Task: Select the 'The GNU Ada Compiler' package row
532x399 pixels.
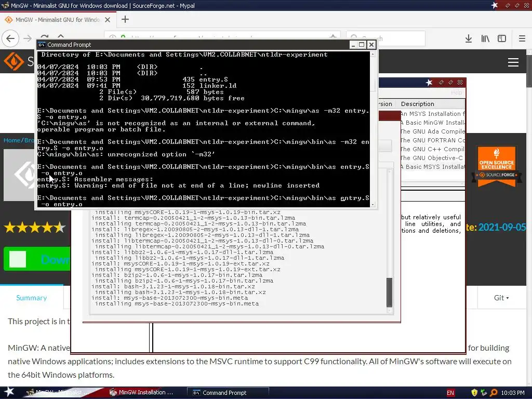Action: point(432,131)
